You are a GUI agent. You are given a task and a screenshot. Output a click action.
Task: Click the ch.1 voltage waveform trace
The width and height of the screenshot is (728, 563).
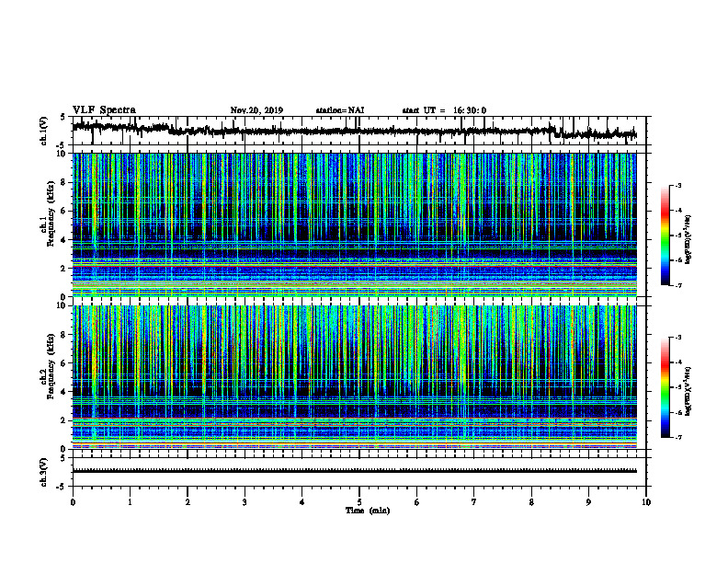coord(354,131)
